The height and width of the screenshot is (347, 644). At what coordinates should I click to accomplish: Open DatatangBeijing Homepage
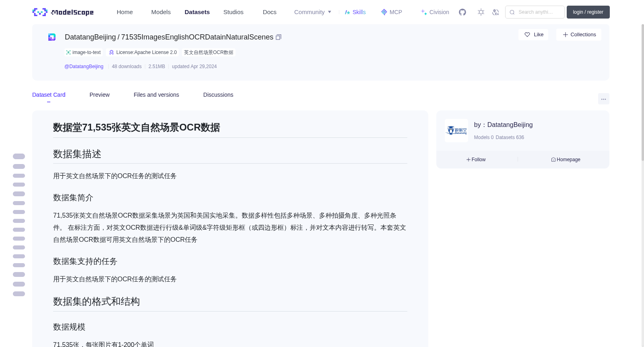566,160
